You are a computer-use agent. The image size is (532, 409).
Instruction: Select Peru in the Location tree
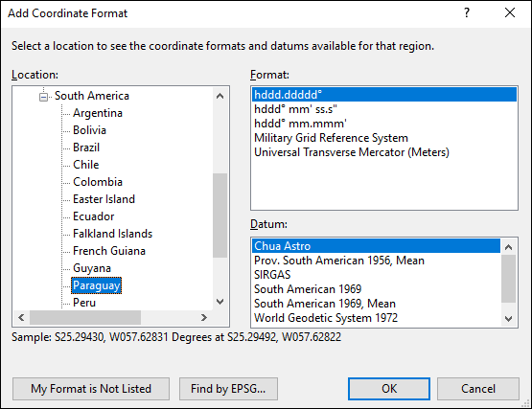coord(84,303)
